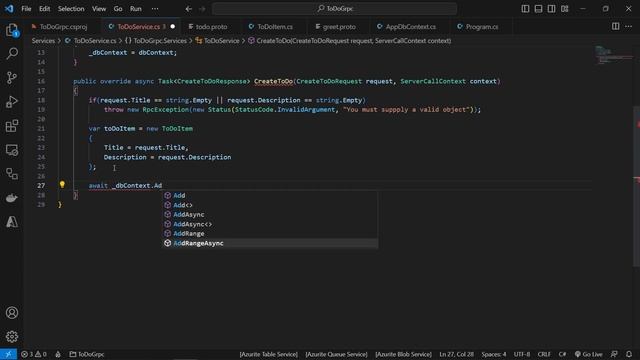Image resolution: width=640 pixels, height=360 pixels.
Task: Change UTF-8 encoding in status bar
Action: coord(522,354)
